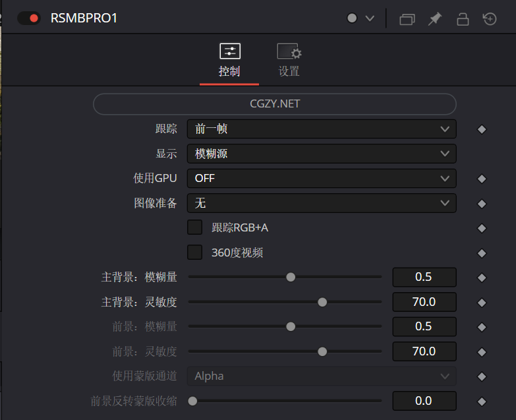The height and width of the screenshot is (420, 516).
Task: Lock the RSMBPRO1 node controls
Action: pyautogui.click(x=463, y=19)
